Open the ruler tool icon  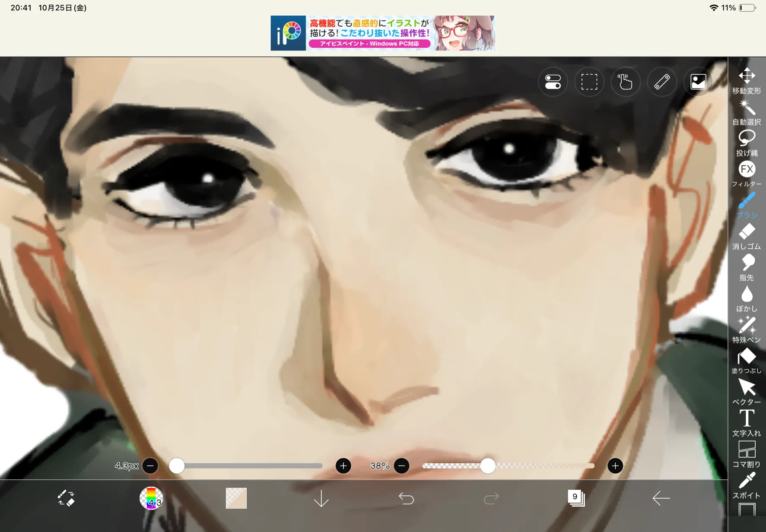[662, 82]
